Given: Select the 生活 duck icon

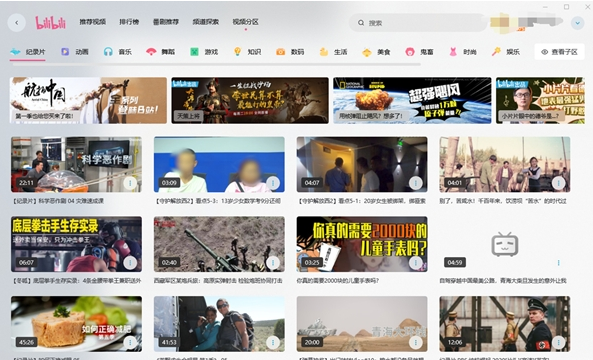Looking at the screenshot, I should point(324,52).
